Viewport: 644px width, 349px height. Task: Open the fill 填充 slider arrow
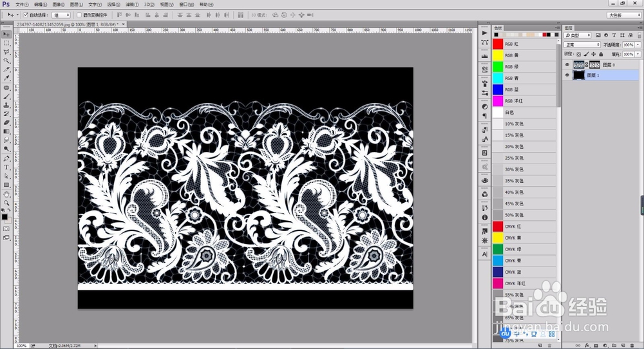638,54
